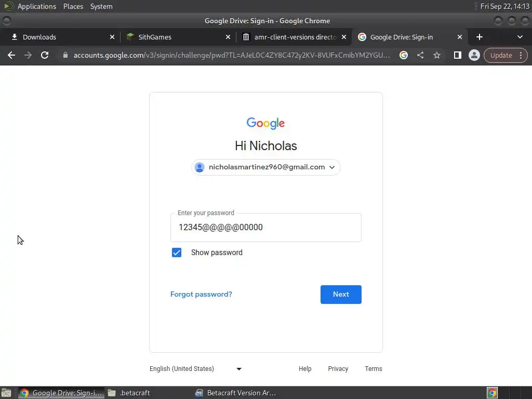Open the side panel icon

pos(457,55)
